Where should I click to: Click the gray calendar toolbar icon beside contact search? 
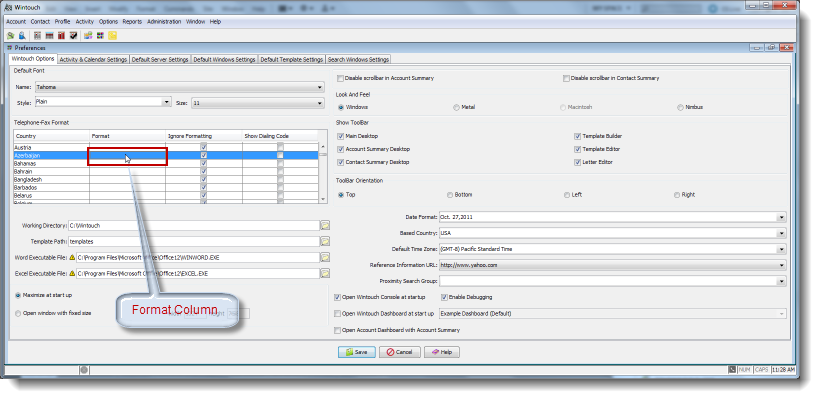(38, 36)
